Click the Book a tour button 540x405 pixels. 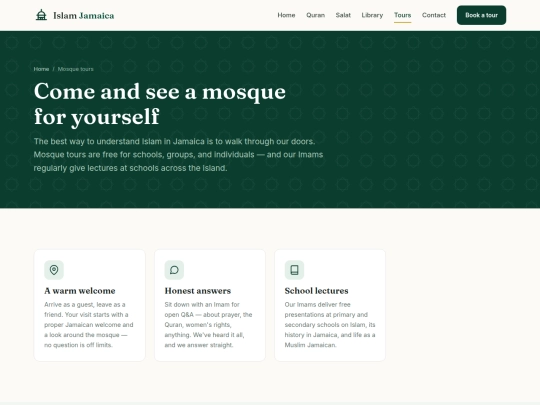coord(481,15)
